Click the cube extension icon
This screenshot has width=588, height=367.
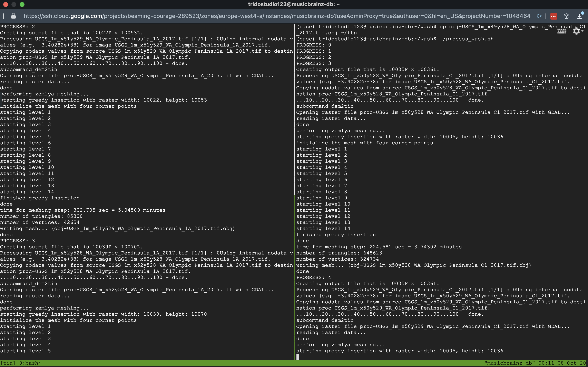coord(566,16)
